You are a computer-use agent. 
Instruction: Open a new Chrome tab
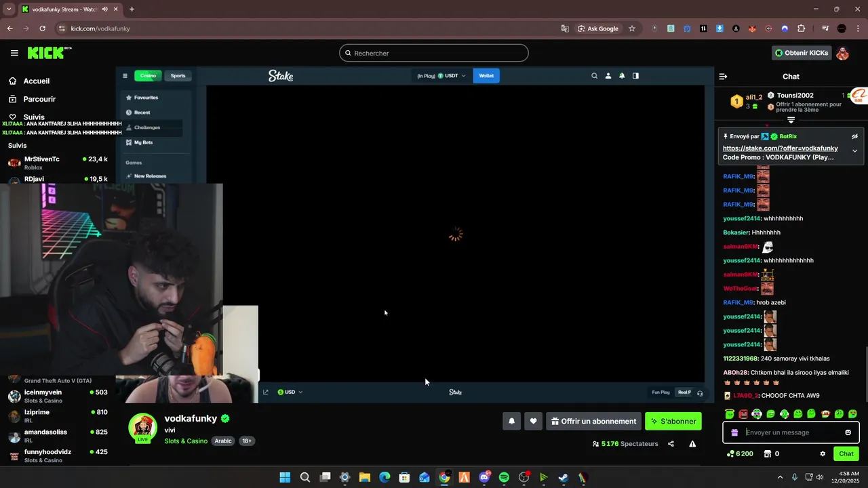coord(132,9)
